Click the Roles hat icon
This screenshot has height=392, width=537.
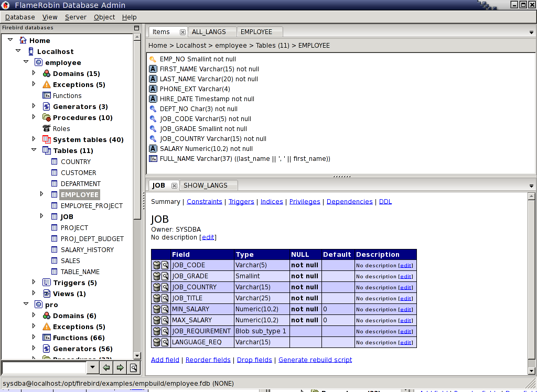[x=47, y=128]
